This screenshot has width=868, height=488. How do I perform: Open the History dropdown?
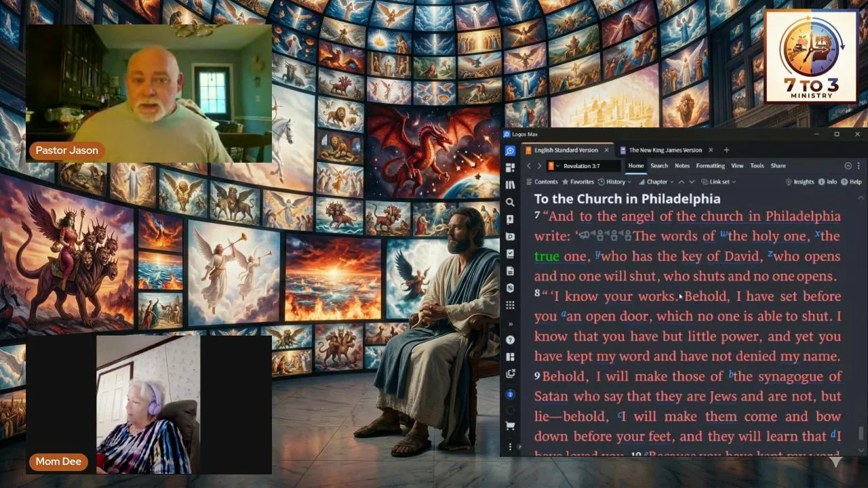pos(614,182)
